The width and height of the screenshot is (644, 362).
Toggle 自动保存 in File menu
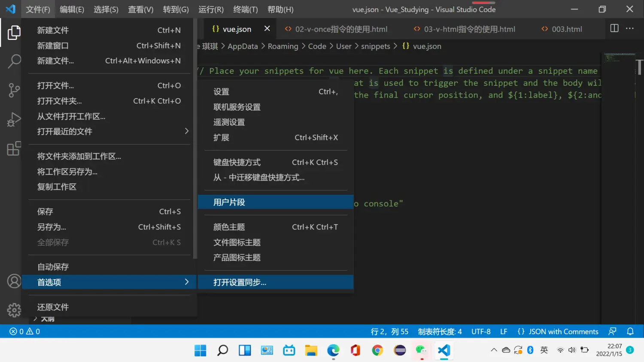coord(109,267)
